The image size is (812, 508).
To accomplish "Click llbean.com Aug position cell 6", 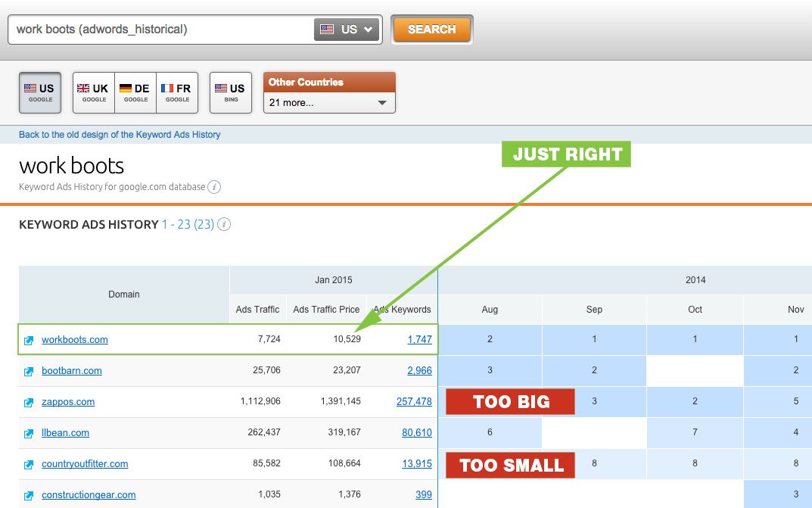I will tap(490, 433).
